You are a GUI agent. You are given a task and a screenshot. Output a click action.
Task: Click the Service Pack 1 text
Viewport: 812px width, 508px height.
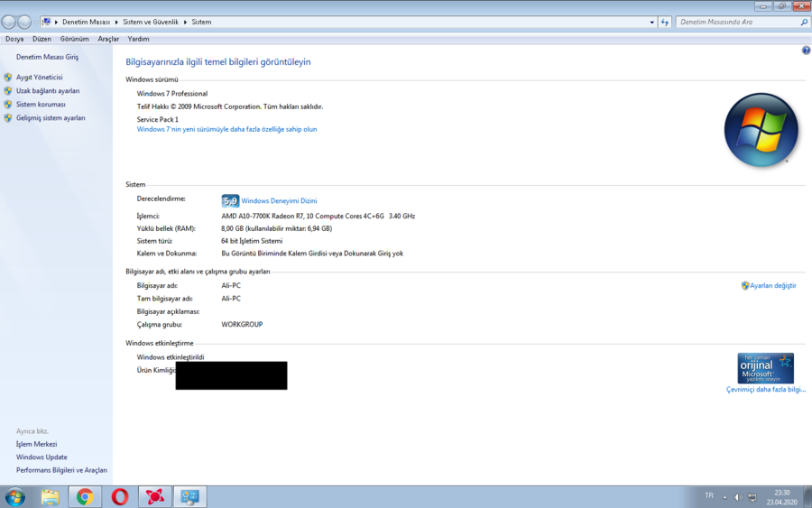pos(157,119)
